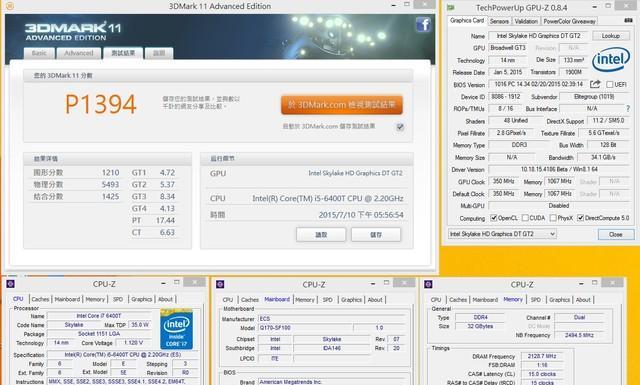Screen dimensions: 640x385
Task: Click the Intel Core i7 badge in CPU-Z
Action: (176, 329)
